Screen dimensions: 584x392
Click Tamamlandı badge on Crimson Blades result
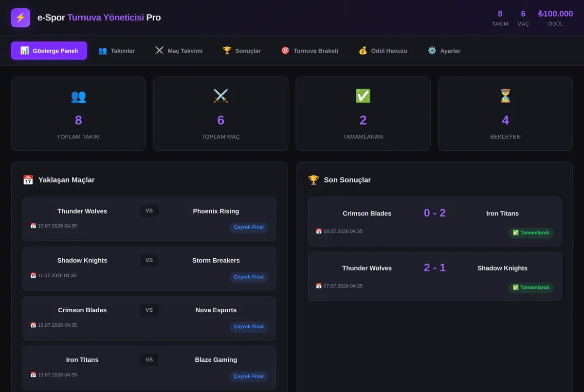531,232
